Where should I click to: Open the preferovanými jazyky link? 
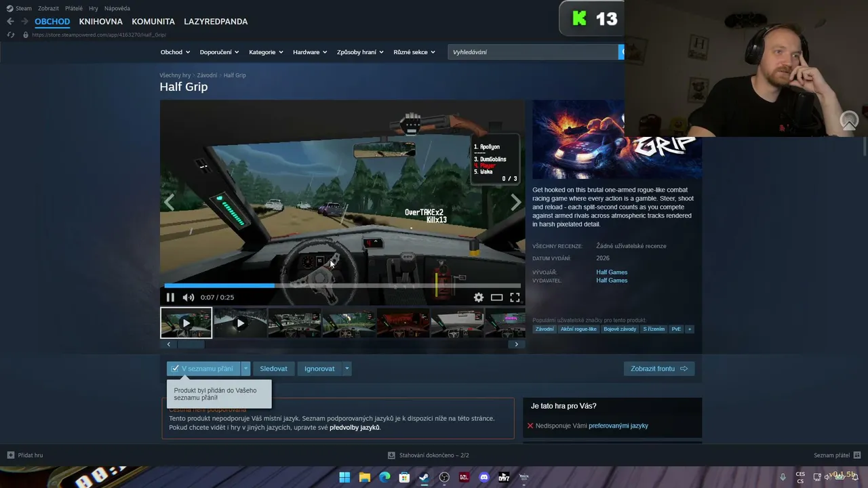point(618,426)
